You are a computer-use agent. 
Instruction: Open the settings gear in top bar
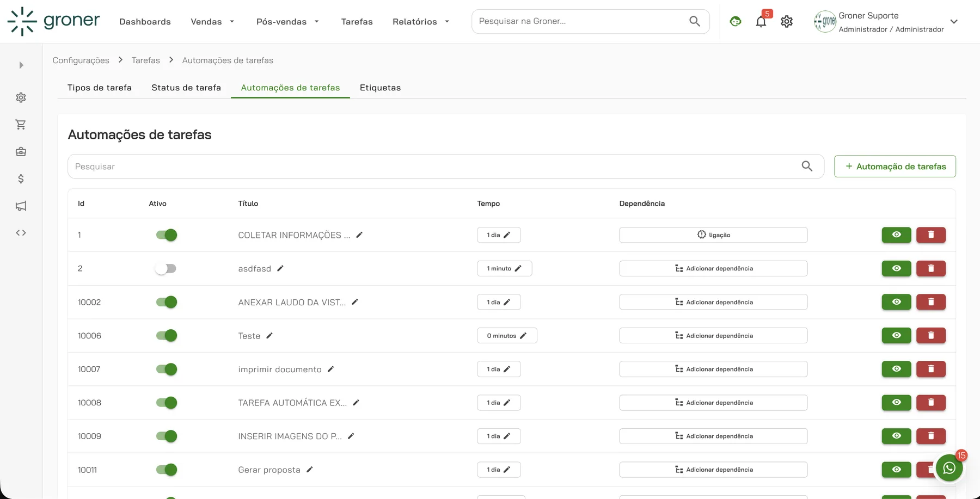point(787,22)
